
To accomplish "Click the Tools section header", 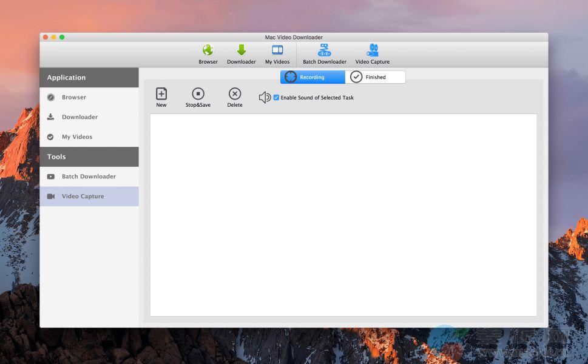I will click(x=89, y=157).
